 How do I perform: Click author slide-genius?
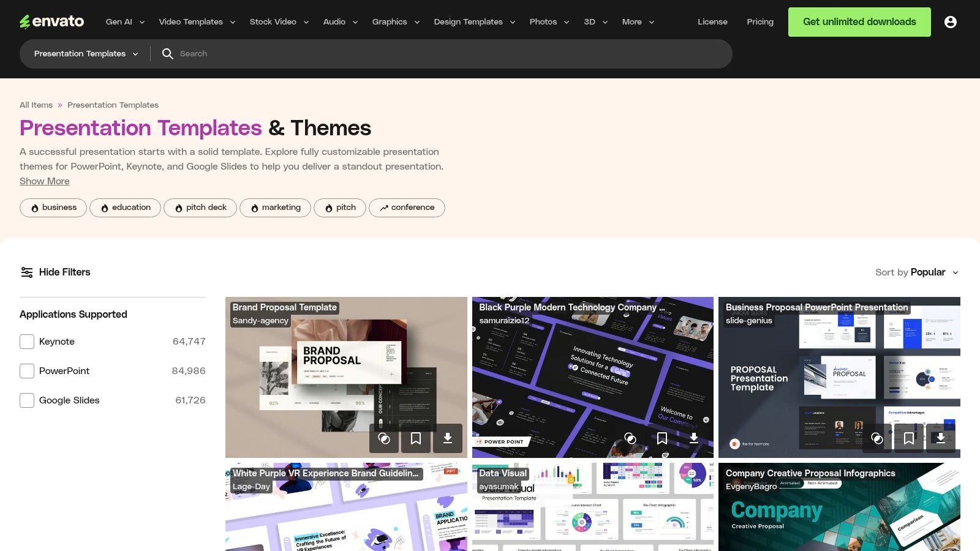pos(749,321)
